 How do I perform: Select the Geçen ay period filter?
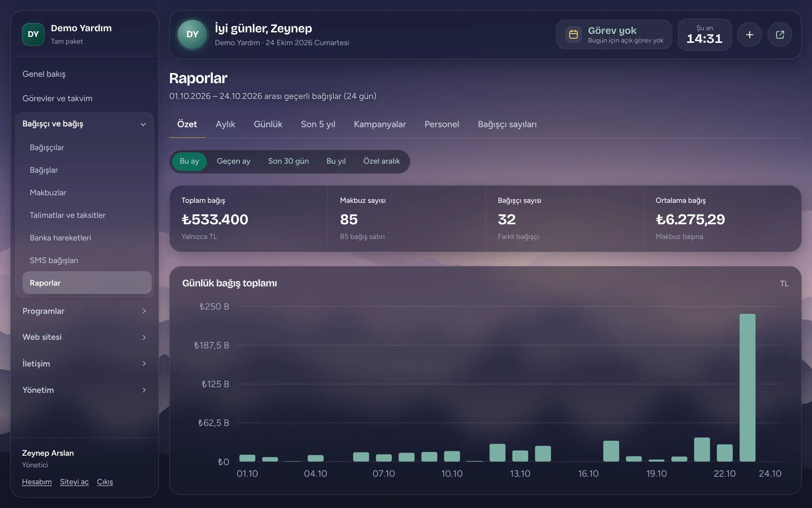(x=233, y=161)
